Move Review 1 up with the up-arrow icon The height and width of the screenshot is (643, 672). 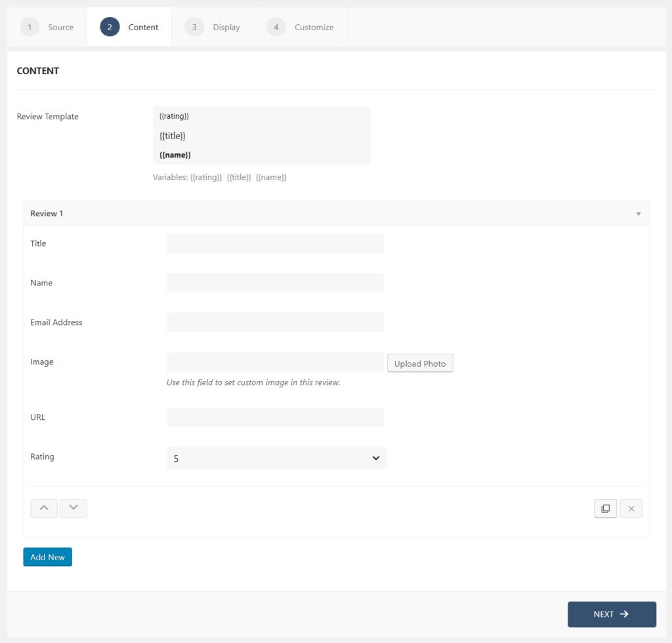43,508
